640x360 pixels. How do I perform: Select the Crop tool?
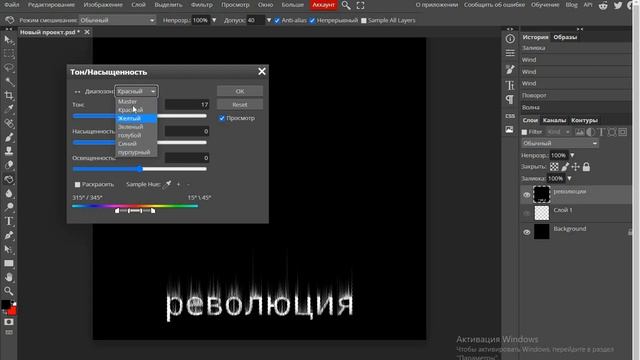coord(9,96)
